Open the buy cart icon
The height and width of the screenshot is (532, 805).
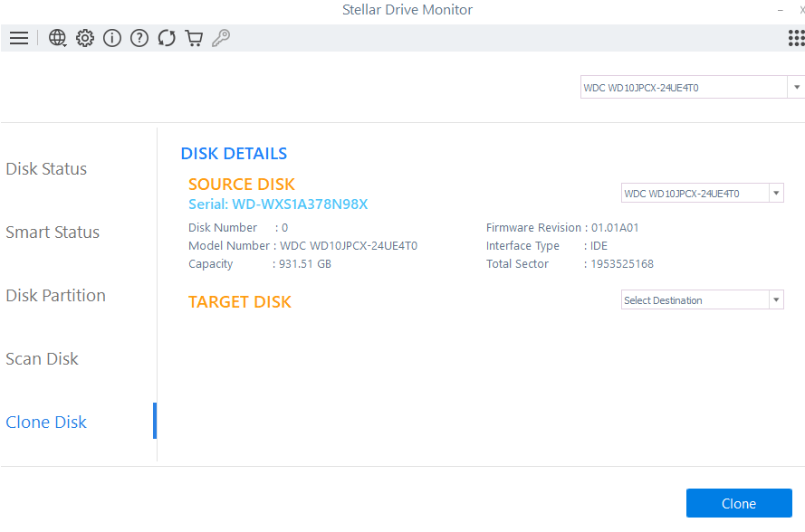tap(194, 38)
